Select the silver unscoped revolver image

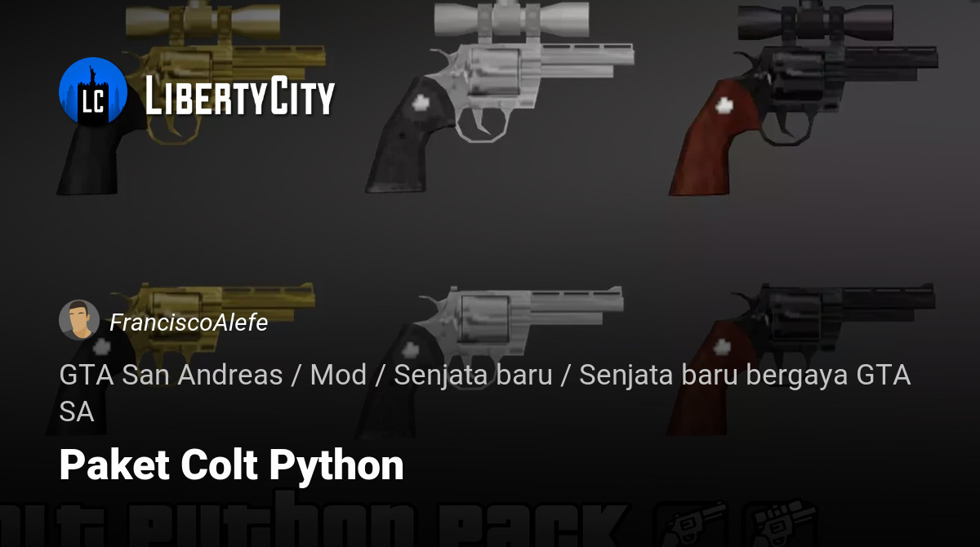[x=490, y=359]
